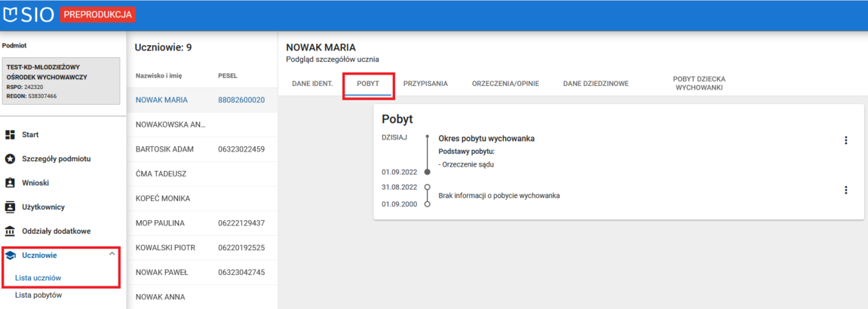Click the NOWAK MARIA details heading

click(321, 47)
